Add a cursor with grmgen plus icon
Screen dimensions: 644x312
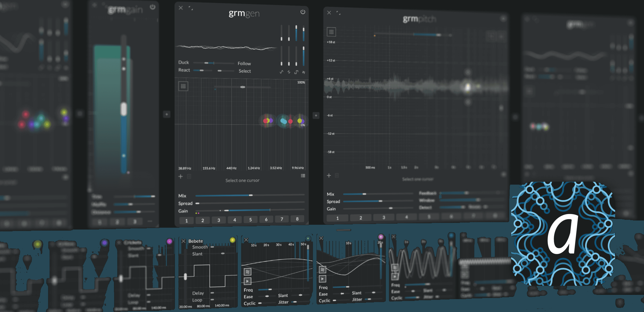[181, 176]
